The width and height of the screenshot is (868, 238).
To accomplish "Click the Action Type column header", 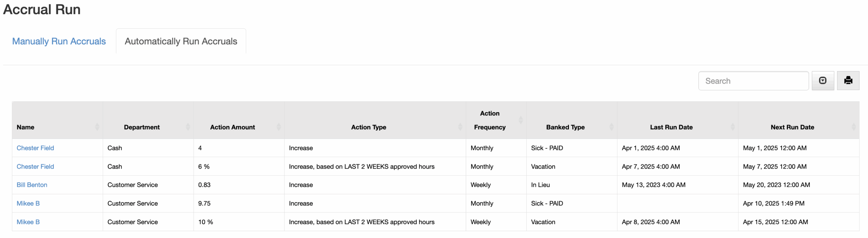I will click(369, 127).
